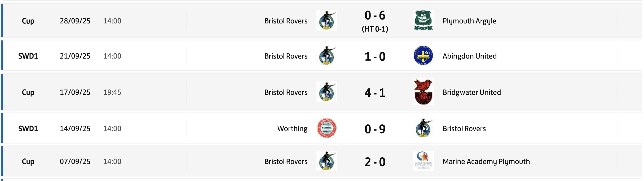
Task: Click Bristol Rovers crest in the 07/09/25 match
Action: point(326,161)
